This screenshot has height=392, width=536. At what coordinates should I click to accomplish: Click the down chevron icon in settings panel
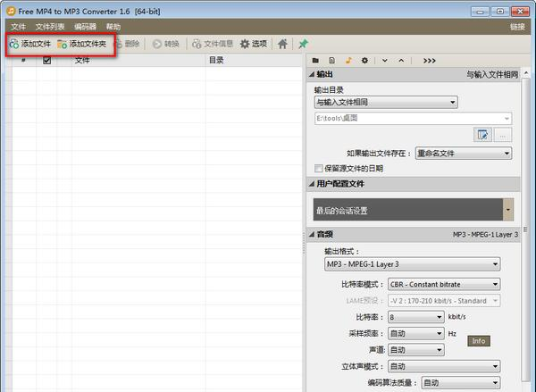click(384, 61)
